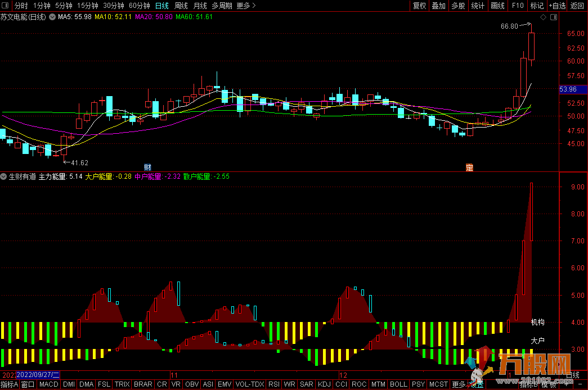This screenshot has height=390, width=588.
Task: Click the 返回 back button
Action: [577, 6]
